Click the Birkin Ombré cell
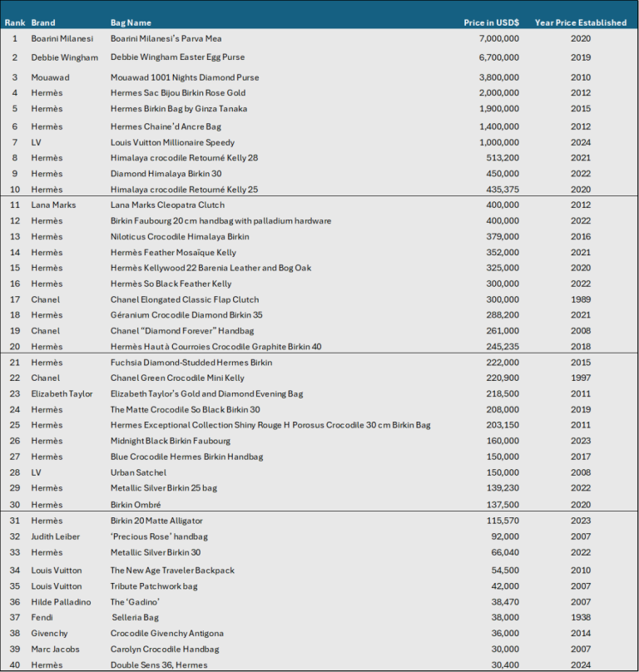The image size is (639, 672). (x=136, y=506)
